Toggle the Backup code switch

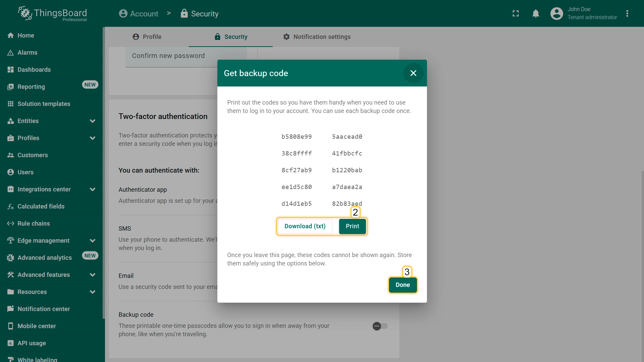click(380, 326)
